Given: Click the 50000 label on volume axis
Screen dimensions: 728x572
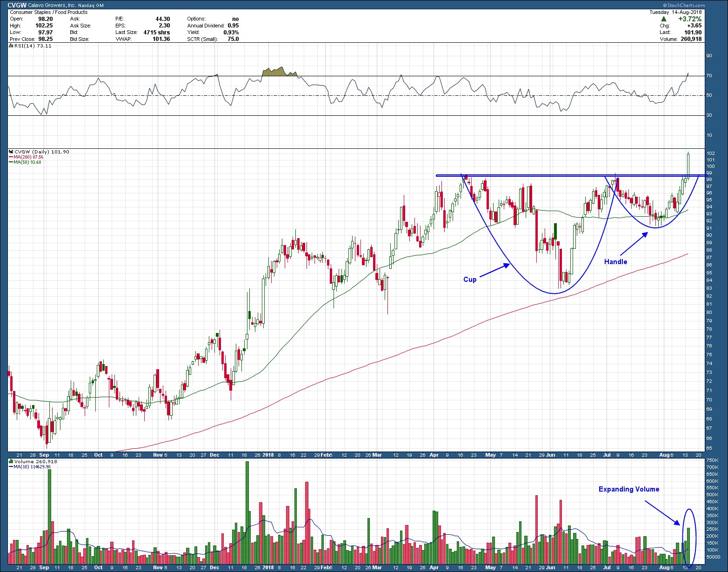Looking at the screenshot, I should pyautogui.click(x=713, y=557).
